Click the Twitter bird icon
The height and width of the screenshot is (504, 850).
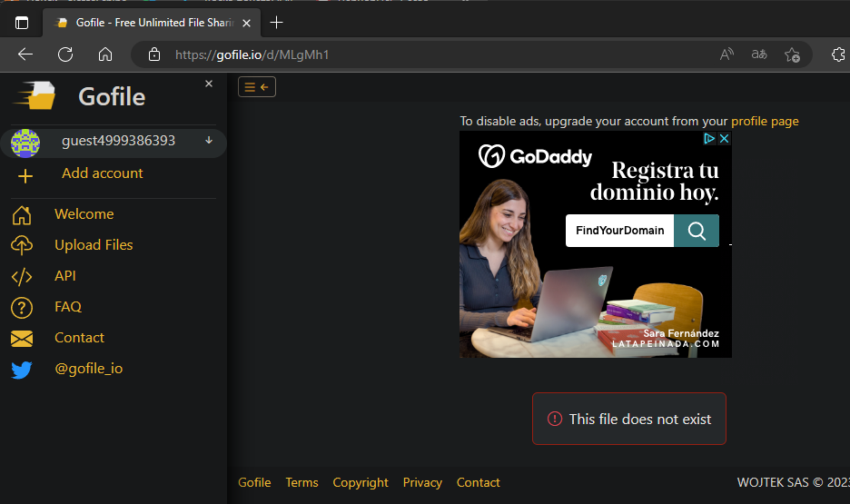coord(22,370)
